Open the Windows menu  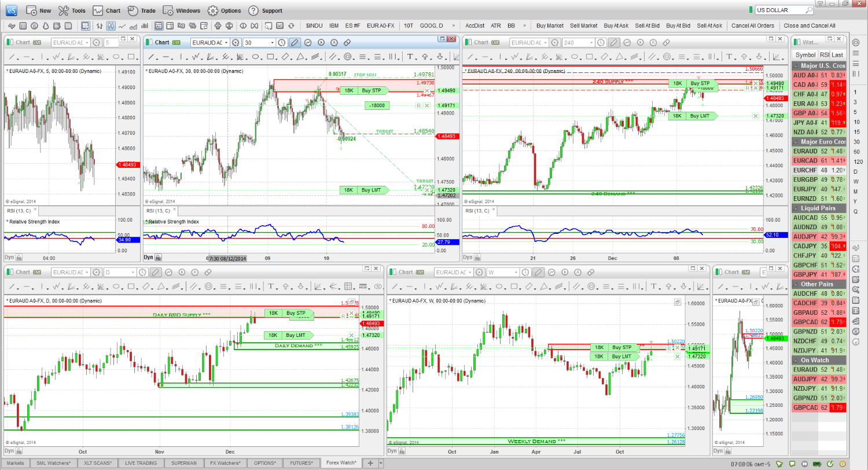point(181,10)
